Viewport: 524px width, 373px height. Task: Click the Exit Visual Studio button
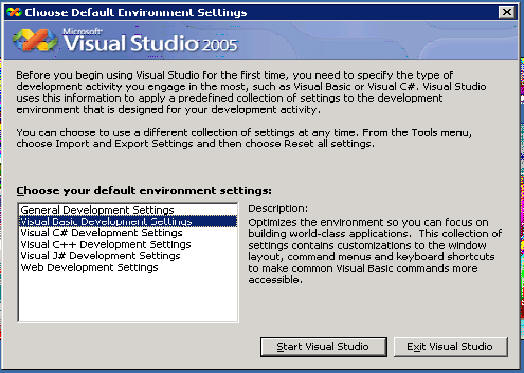point(450,347)
